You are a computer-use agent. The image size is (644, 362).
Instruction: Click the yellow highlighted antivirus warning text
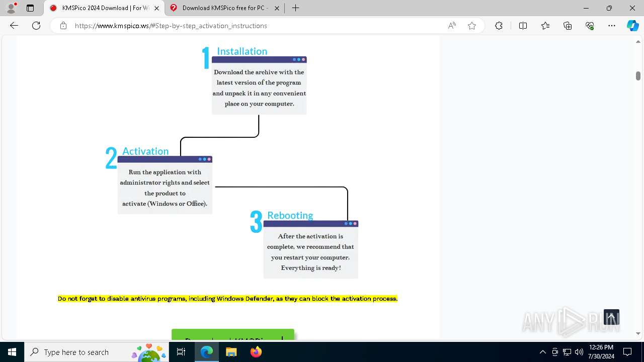pyautogui.click(x=227, y=299)
